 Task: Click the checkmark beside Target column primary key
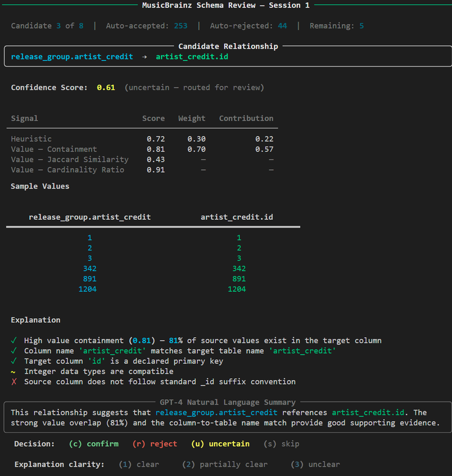[14, 361]
